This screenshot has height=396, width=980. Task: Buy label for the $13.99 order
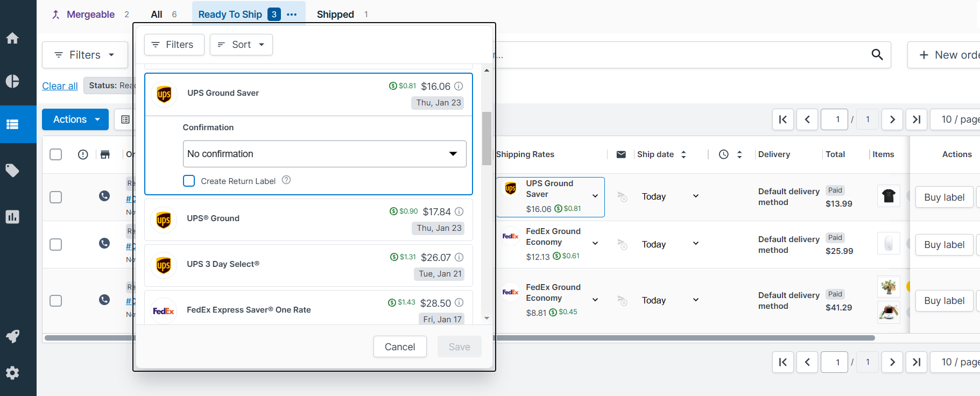tap(944, 197)
